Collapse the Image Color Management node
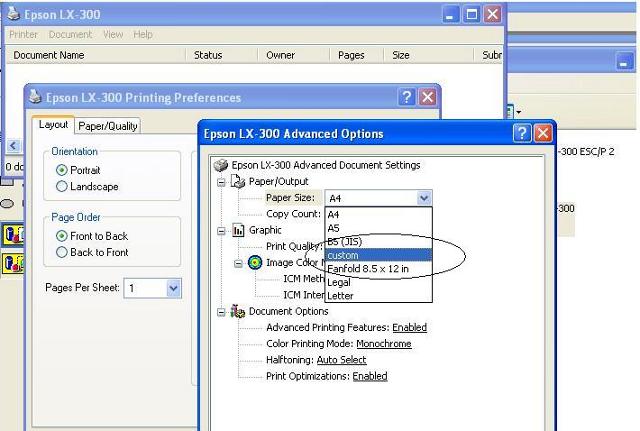This screenshot has width=640, height=431. [238, 264]
